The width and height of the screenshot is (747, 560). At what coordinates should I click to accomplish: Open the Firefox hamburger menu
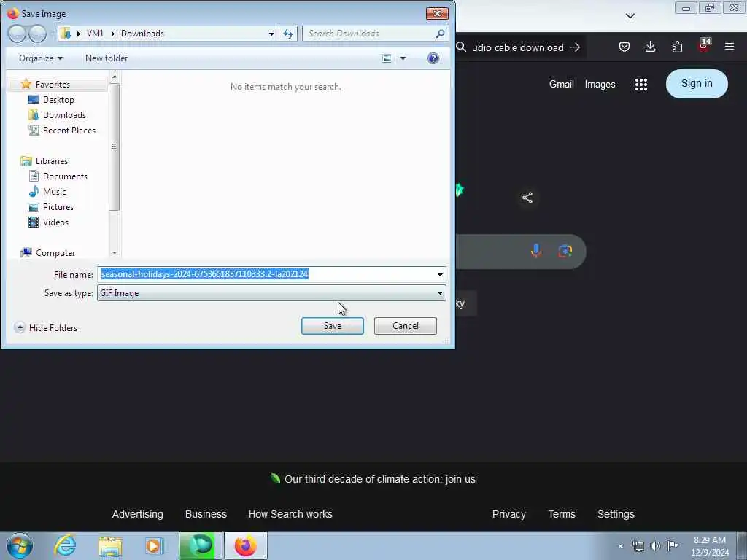pos(729,47)
